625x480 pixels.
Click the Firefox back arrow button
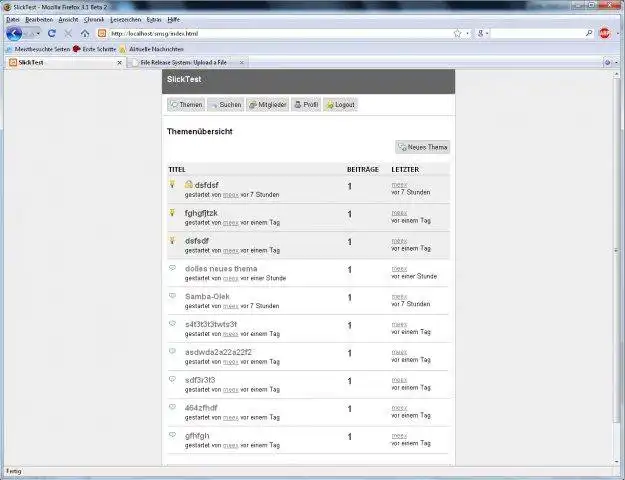pos(14,33)
